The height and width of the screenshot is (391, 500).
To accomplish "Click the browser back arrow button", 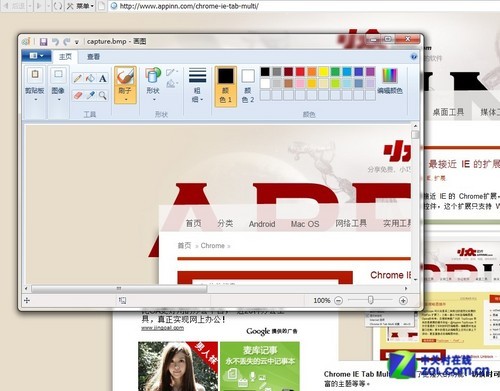I will (x=6, y=6).
